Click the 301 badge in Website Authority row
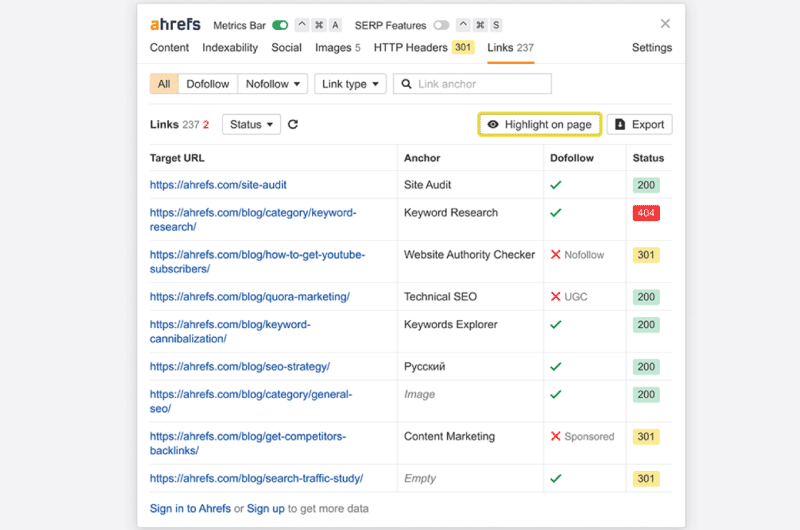 (x=646, y=255)
